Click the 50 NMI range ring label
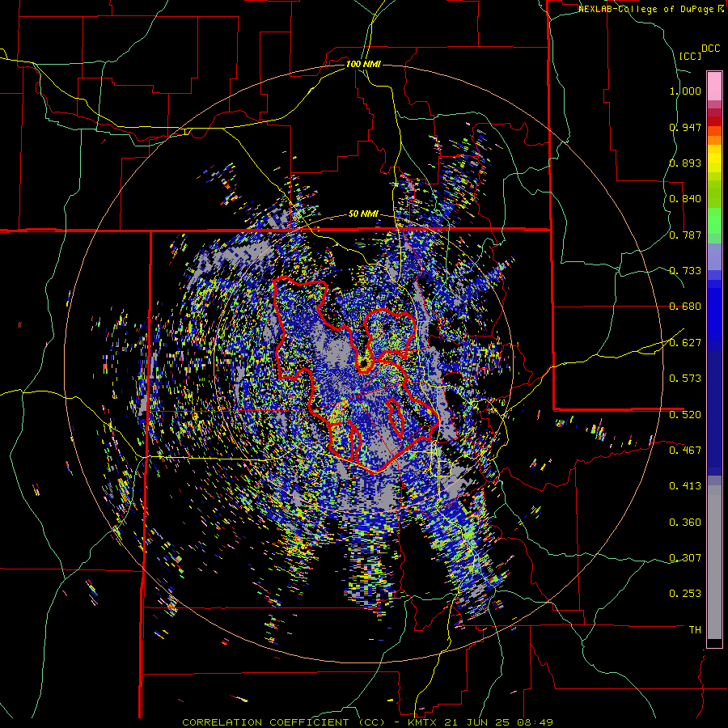 (363, 214)
